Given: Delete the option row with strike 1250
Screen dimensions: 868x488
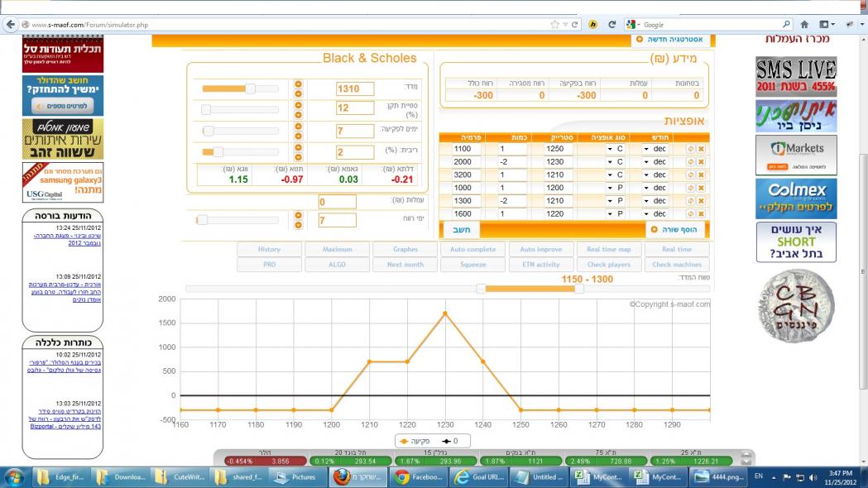Looking at the screenshot, I should [x=701, y=149].
